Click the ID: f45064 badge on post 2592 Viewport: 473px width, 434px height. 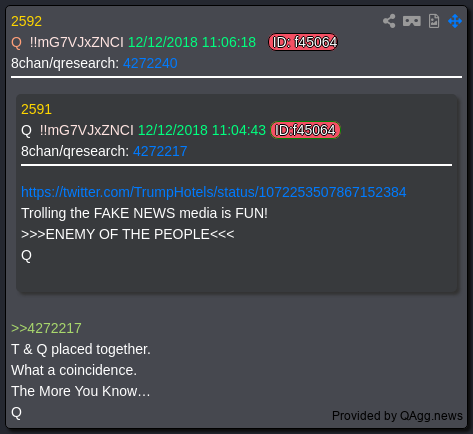[x=303, y=42]
